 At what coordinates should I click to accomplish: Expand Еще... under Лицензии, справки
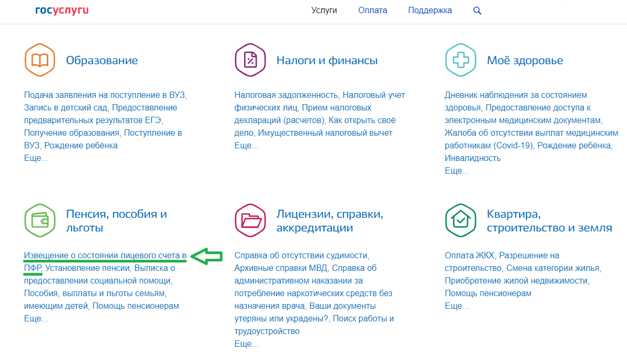[x=246, y=343]
